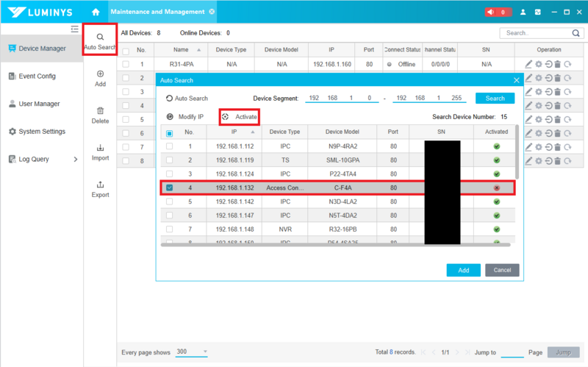Refresh device row 5 in main table
This screenshot has height=367, width=588.
coord(567,119)
